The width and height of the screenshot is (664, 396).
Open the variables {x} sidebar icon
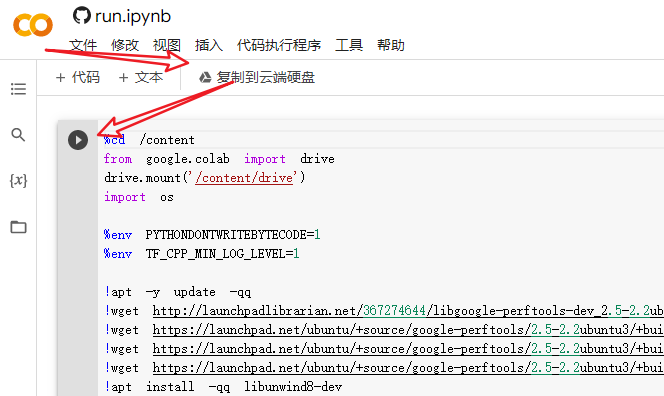click(x=18, y=181)
